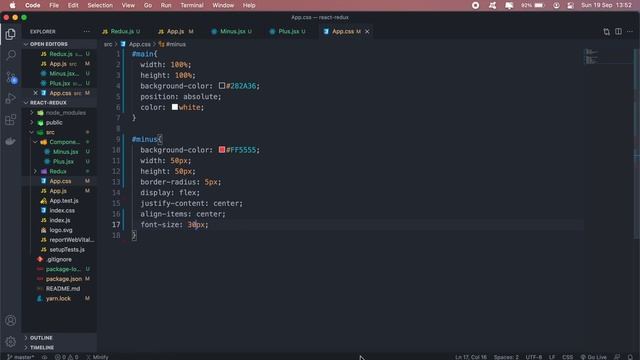
Task: Collapse the src folder
Action: 50,132
